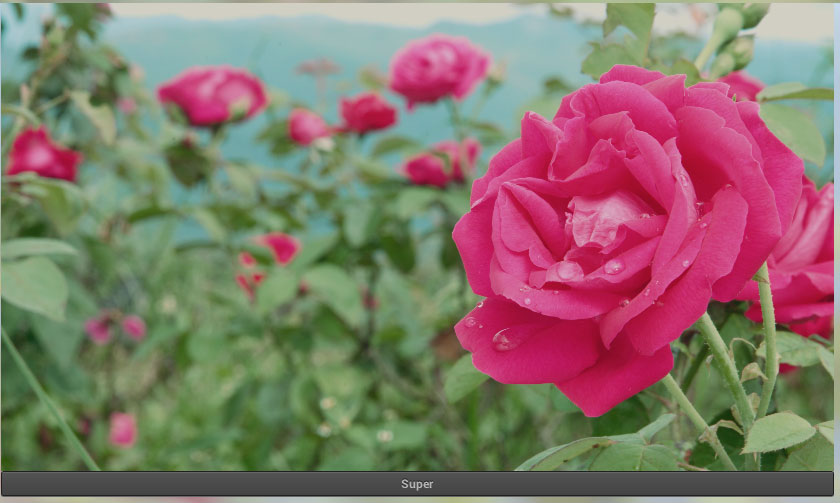The image size is (840, 503).
Task: Click the blurred blue mountain background
Action: point(300,50)
